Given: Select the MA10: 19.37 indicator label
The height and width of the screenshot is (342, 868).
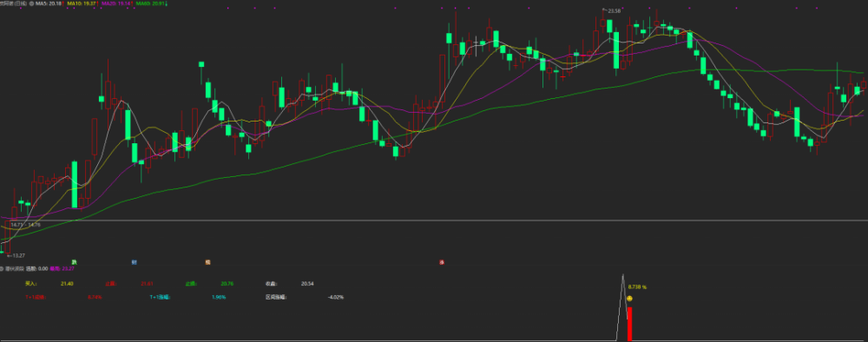Looking at the screenshot, I should [82, 3].
